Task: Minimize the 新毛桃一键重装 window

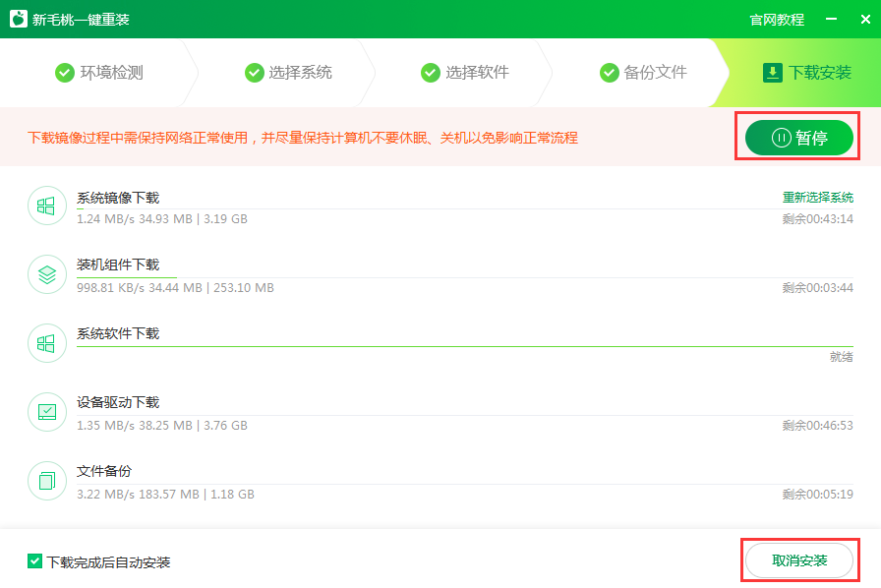Action: click(x=832, y=19)
